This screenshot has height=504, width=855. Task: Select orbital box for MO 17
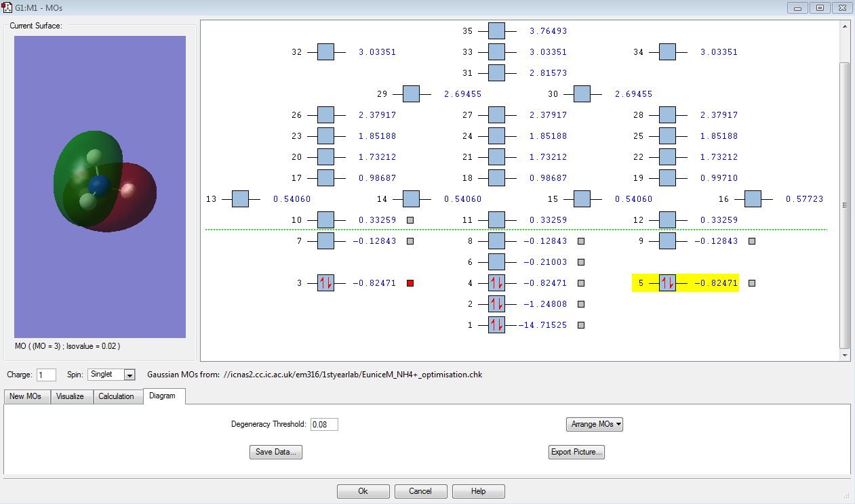tap(326, 177)
